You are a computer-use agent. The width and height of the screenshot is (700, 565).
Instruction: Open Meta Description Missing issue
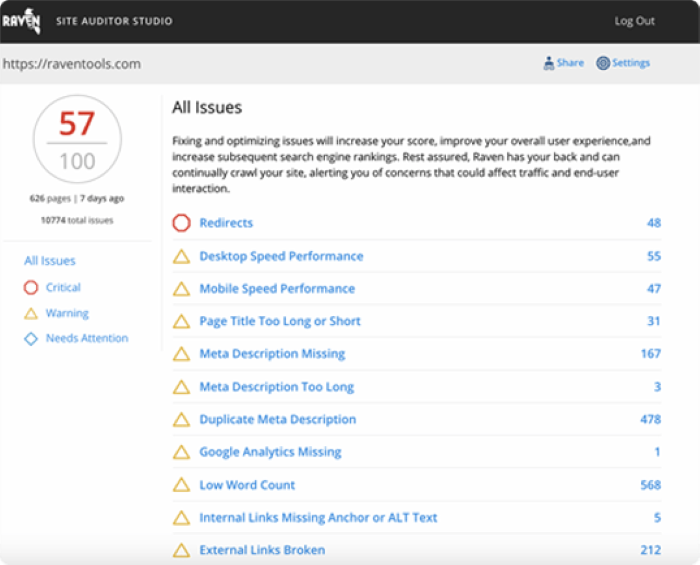coord(272,354)
